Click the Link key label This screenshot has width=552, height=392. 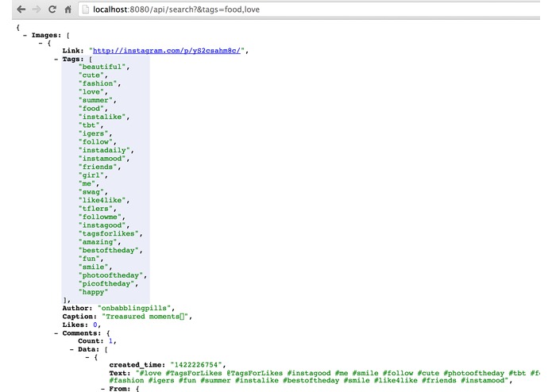(x=73, y=51)
